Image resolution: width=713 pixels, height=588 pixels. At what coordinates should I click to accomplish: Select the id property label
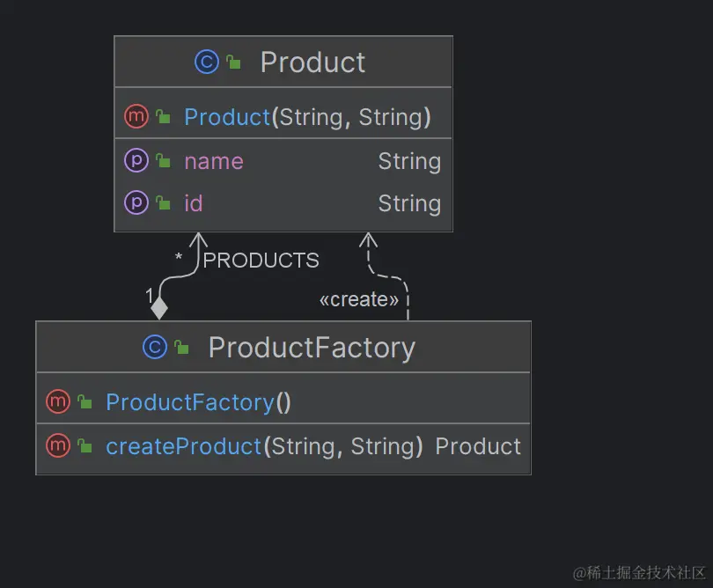point(194,203)
